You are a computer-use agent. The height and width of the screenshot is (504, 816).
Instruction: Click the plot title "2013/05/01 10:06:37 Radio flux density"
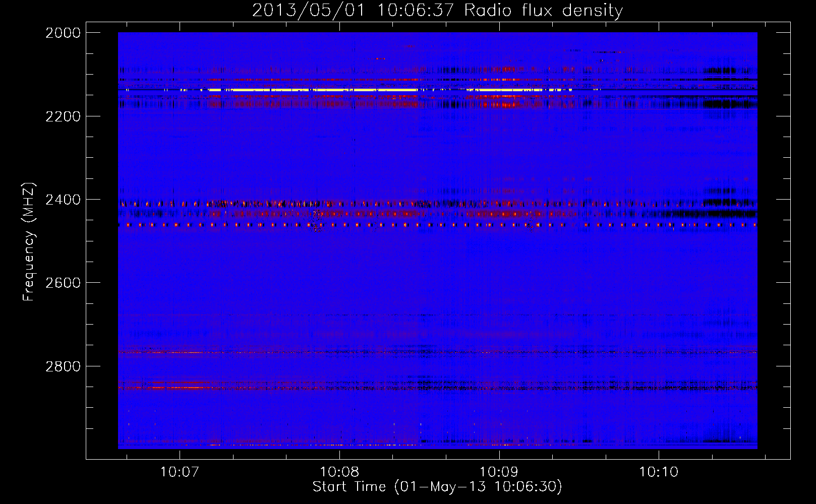[437, 10]
